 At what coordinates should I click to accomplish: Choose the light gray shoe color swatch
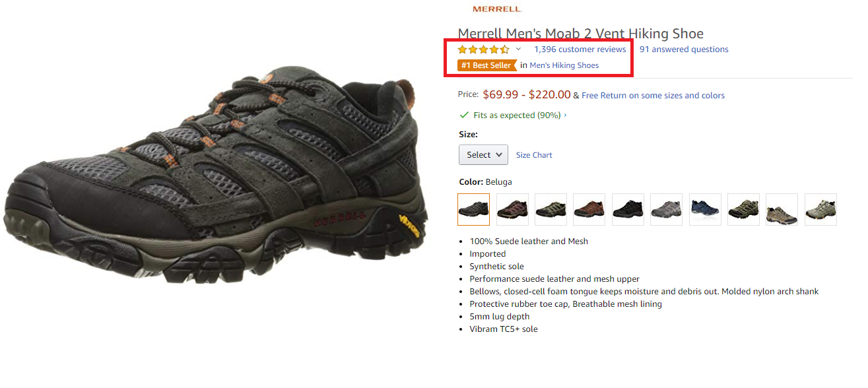click(667, 210)
